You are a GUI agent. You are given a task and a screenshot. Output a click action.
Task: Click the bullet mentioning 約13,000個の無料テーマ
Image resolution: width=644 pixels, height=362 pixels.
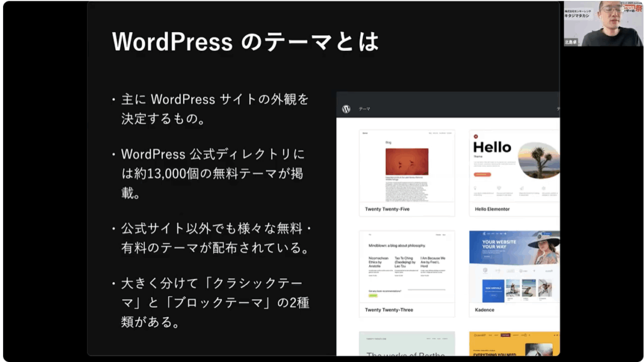[209, 174]
